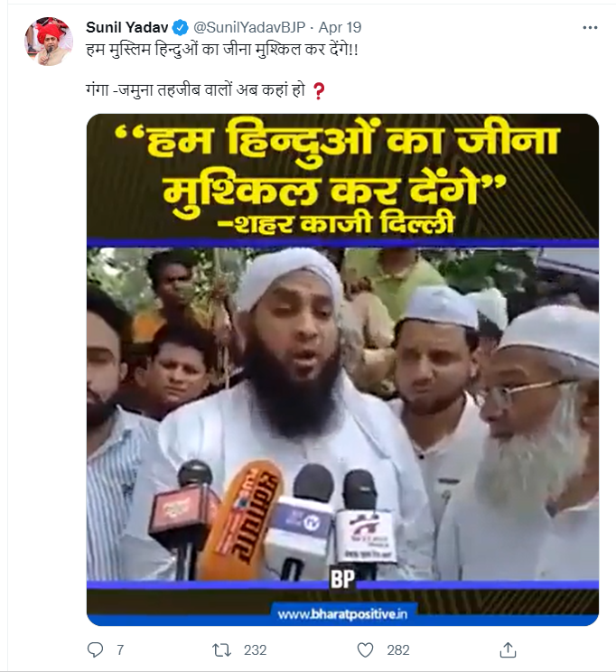Play the embedded video thumbnail
Screen dimensions: 616x672
pos(342,369)
